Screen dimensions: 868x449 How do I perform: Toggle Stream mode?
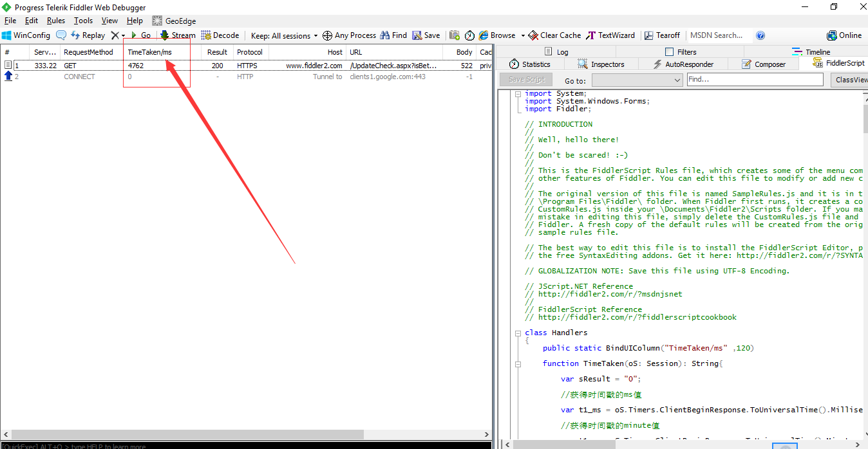[178, 35]
